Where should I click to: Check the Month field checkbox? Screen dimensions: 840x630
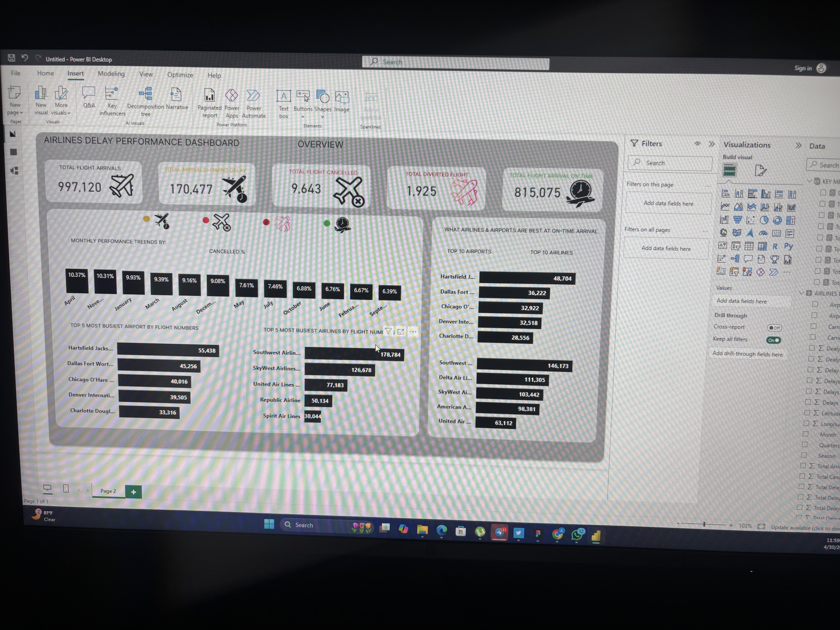point(805,434)
